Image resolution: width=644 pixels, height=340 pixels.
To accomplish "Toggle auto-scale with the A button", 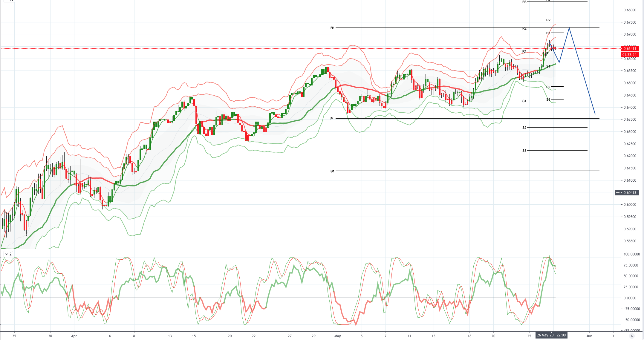I will click(x=632, y=336).
